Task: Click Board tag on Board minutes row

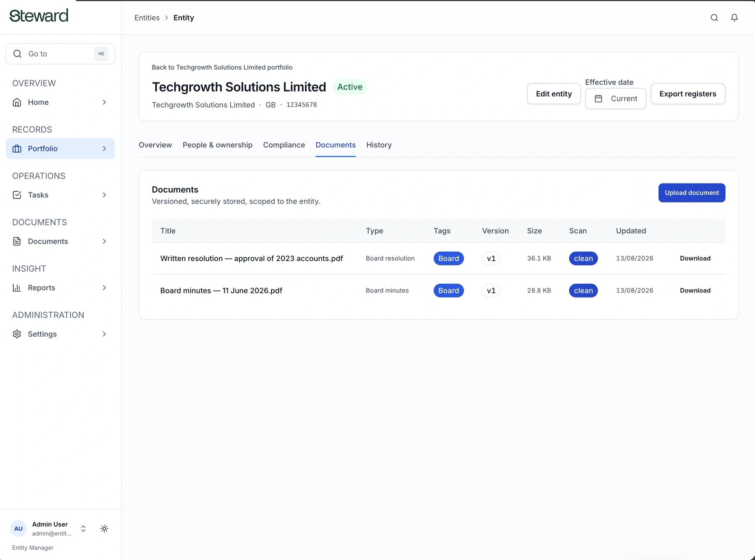Action: click(448, 290)
